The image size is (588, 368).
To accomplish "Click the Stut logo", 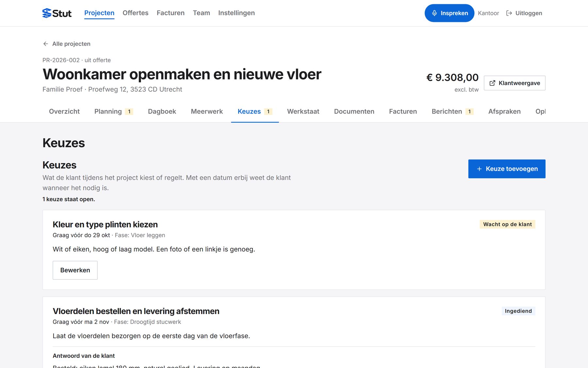I will point(57,13).
